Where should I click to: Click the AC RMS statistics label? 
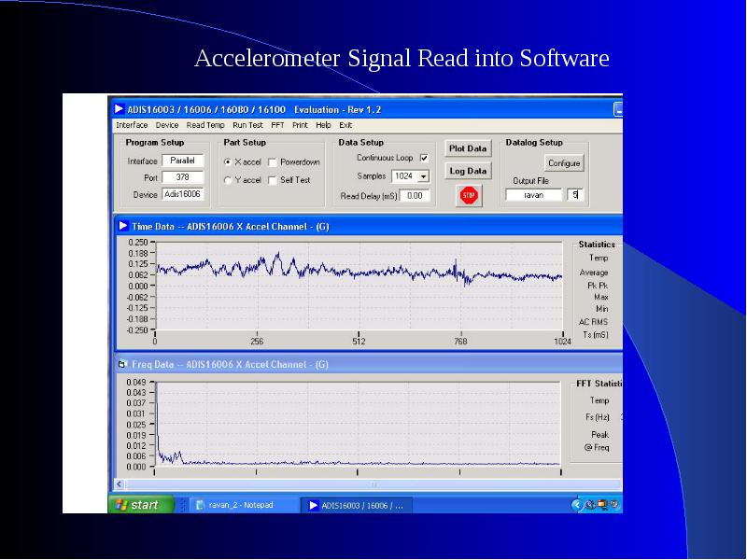[x=593, y=322]
